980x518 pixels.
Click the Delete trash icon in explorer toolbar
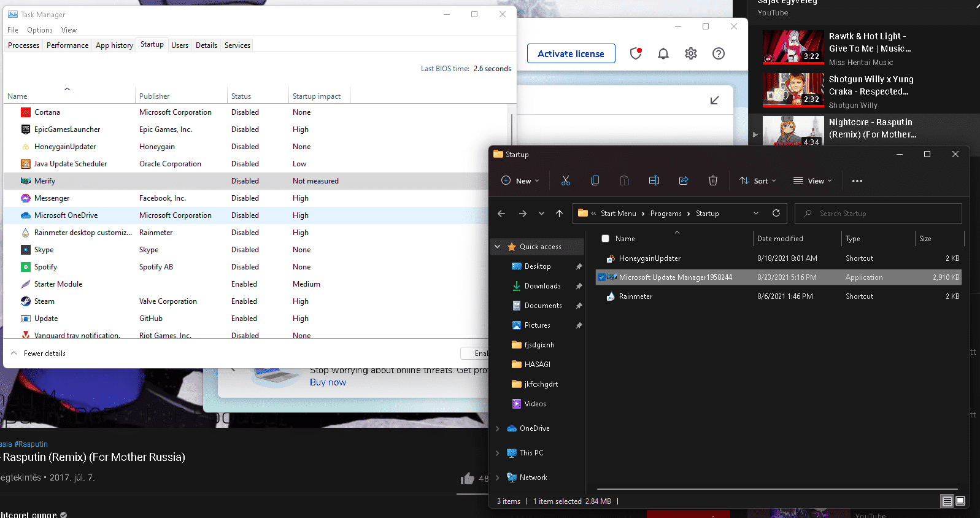coord(712,180)
